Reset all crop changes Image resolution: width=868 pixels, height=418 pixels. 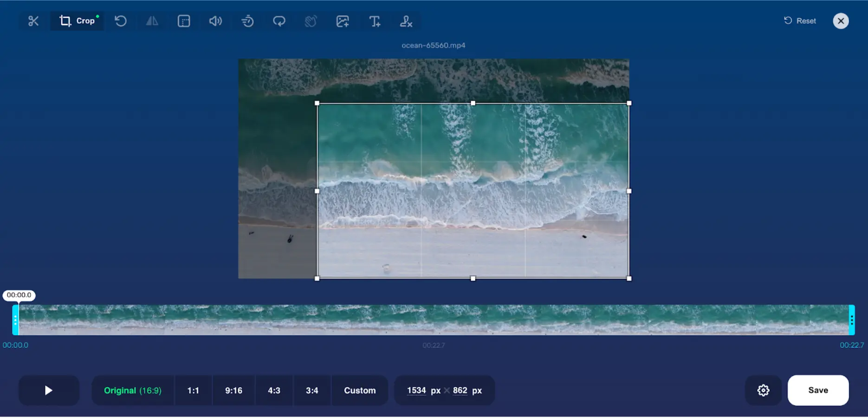tap(799, 20)
